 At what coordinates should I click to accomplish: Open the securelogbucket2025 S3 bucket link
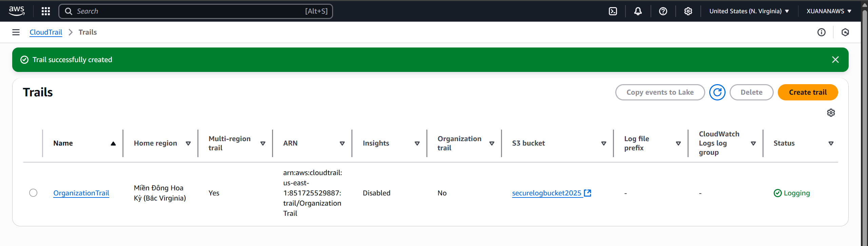point(547,193)
